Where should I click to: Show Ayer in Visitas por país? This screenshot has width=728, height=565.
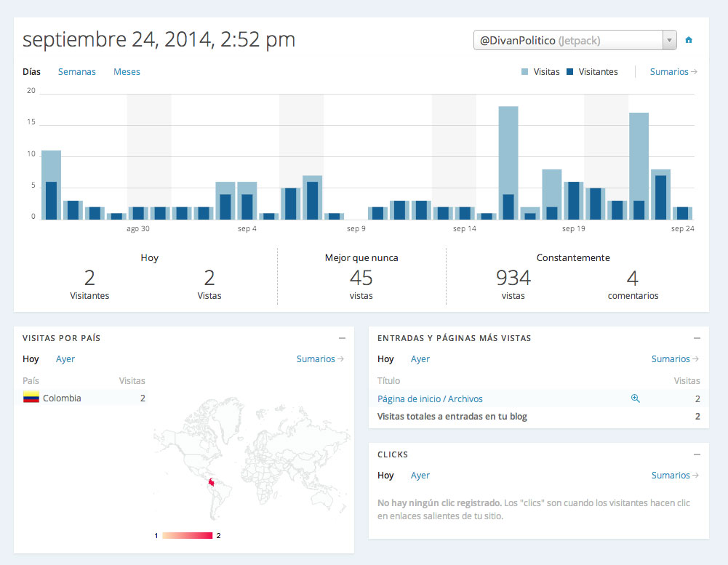65,359
